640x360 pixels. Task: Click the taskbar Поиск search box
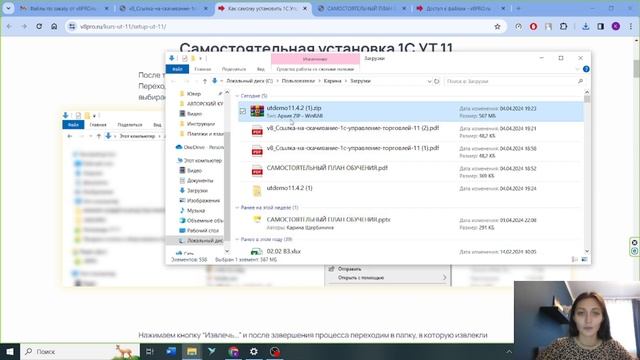coord(80,351)
